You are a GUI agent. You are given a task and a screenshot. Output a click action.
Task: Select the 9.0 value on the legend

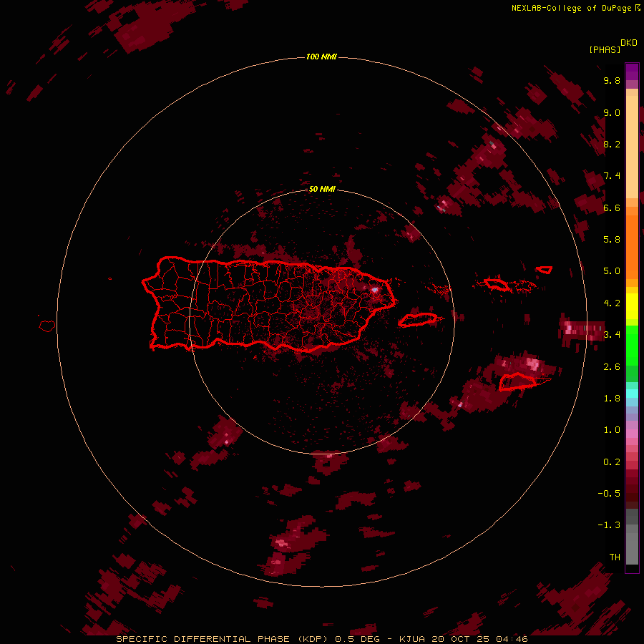pos(612,112)
